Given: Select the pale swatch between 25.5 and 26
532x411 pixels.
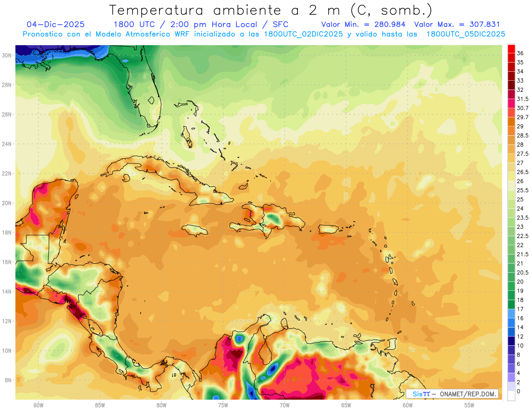Looking at the screenshot, I should [x=511, y=185].
